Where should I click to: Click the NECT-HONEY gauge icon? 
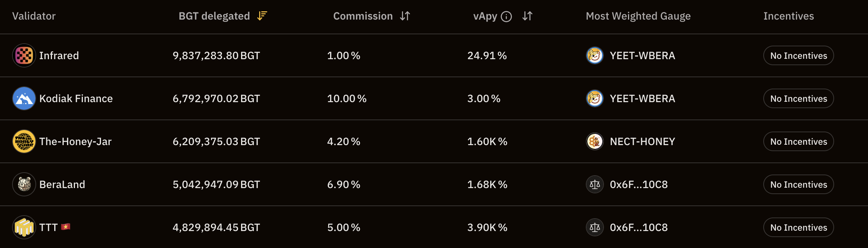tap(595, 141)
